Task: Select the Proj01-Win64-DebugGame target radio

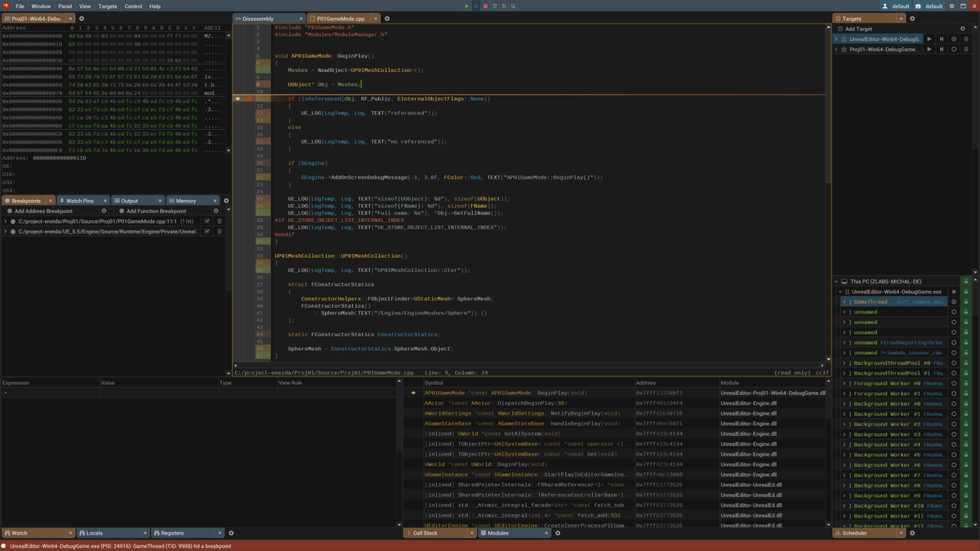Action: (x=954, y=49)
